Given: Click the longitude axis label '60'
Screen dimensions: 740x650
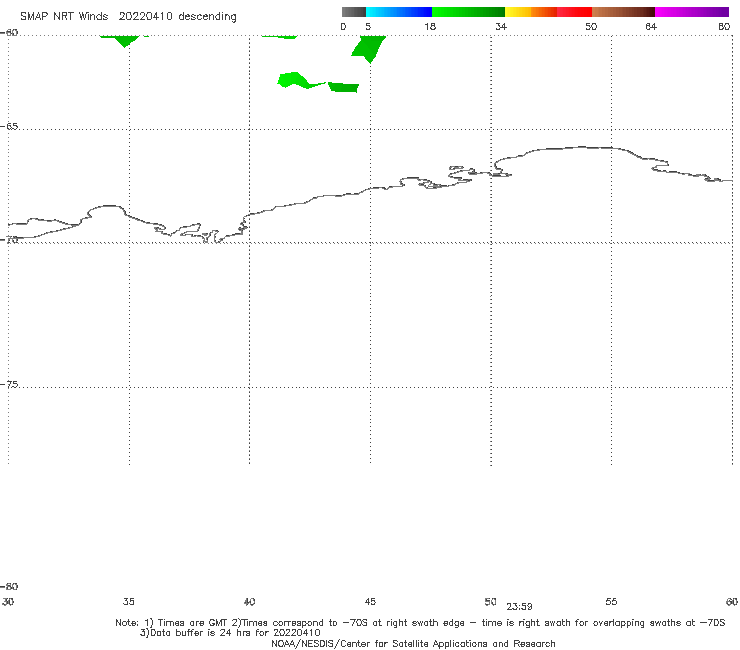Looking at the screenshot, I should 732,602.
